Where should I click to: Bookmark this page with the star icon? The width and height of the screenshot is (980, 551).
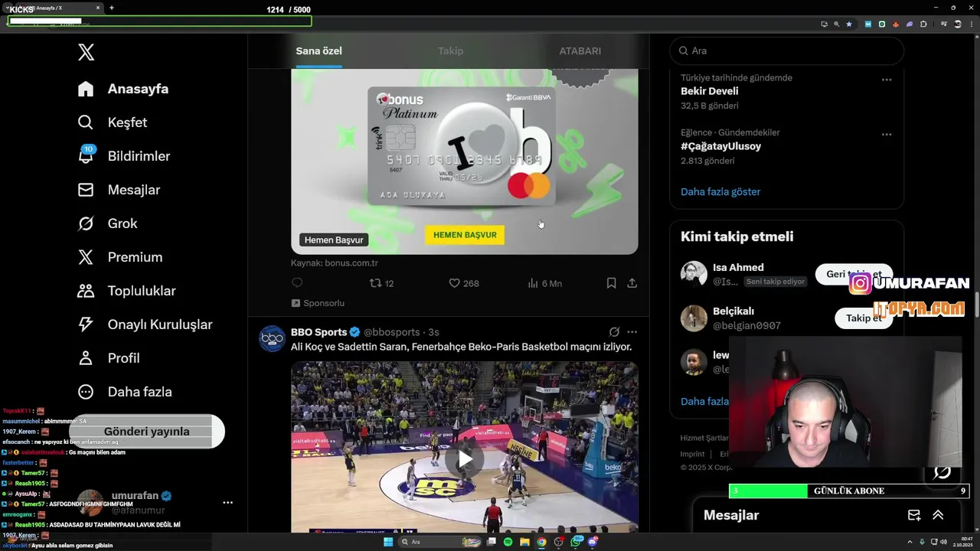pos(848,24)
